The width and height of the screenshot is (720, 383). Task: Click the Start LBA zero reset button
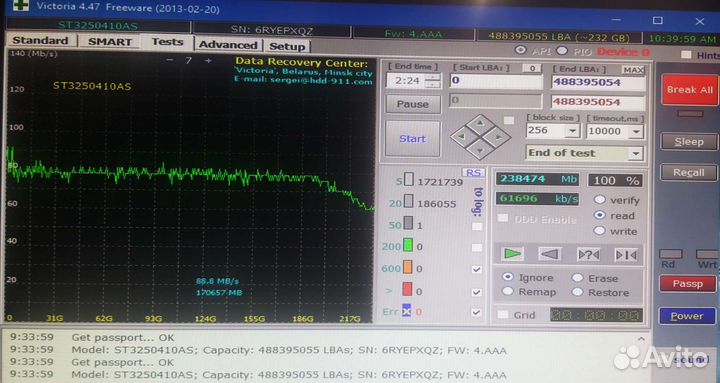[532, 68]
